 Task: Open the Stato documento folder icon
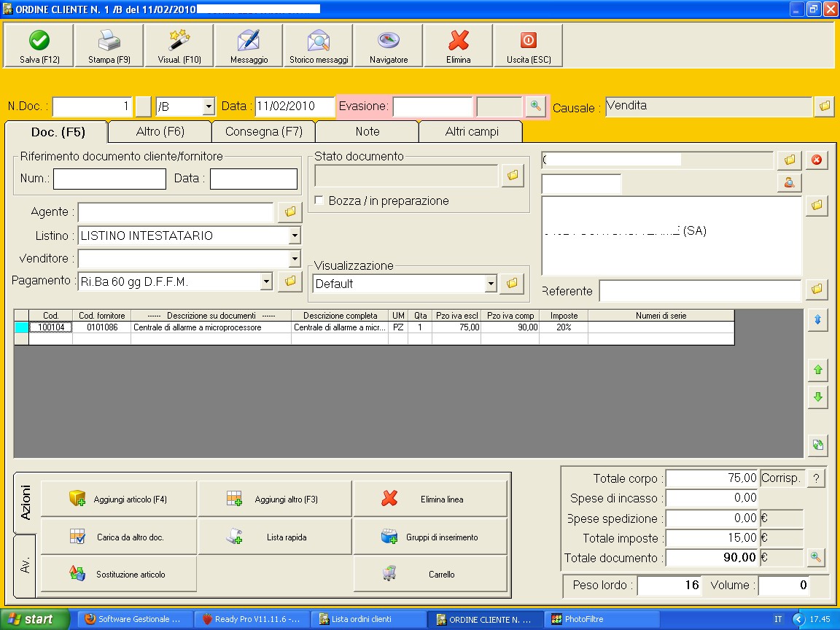pos(513,175)
